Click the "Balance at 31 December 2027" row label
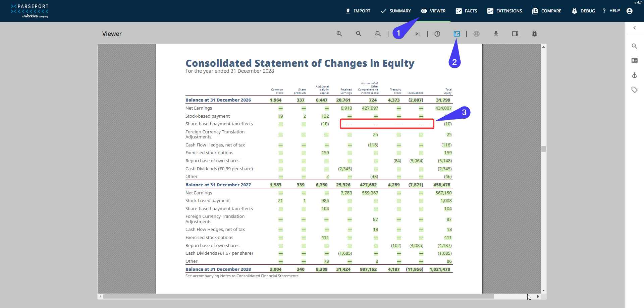The height and width of the screenshot is (308, 644). (218, 185)
